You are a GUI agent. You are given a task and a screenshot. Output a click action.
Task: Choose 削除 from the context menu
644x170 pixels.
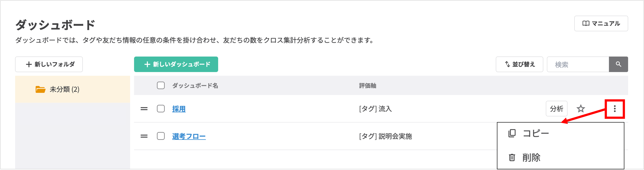pyautogui.click(x=532, y=157)
